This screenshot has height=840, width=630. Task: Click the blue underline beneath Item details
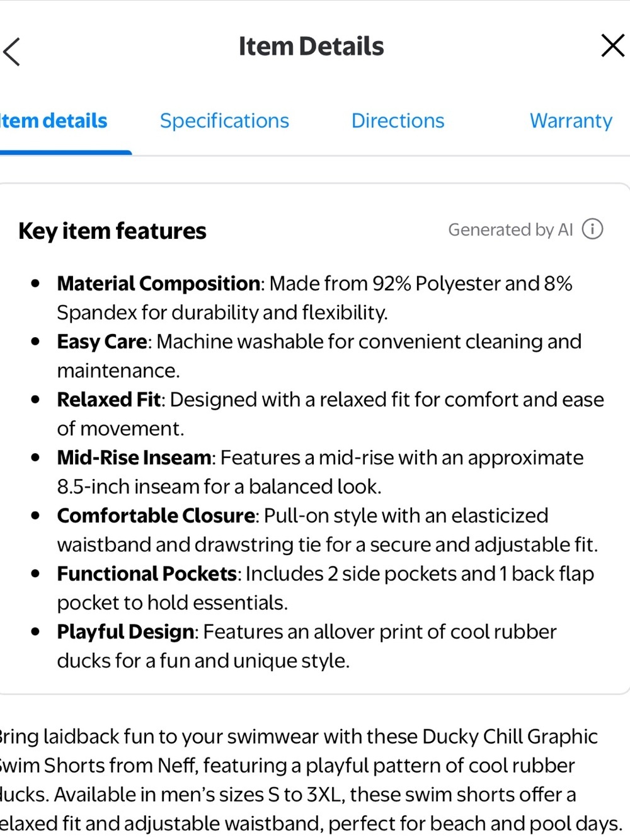(x=66, y=152)
